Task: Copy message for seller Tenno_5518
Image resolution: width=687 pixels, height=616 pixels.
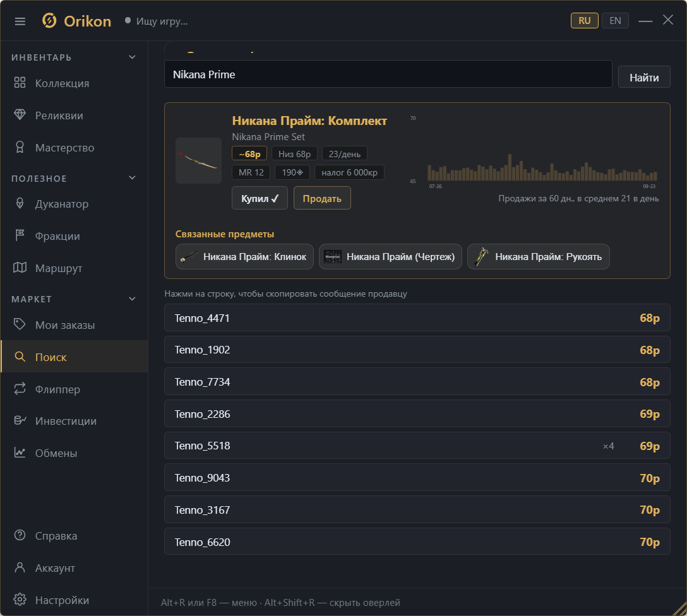Action: [x=417, y=445]
